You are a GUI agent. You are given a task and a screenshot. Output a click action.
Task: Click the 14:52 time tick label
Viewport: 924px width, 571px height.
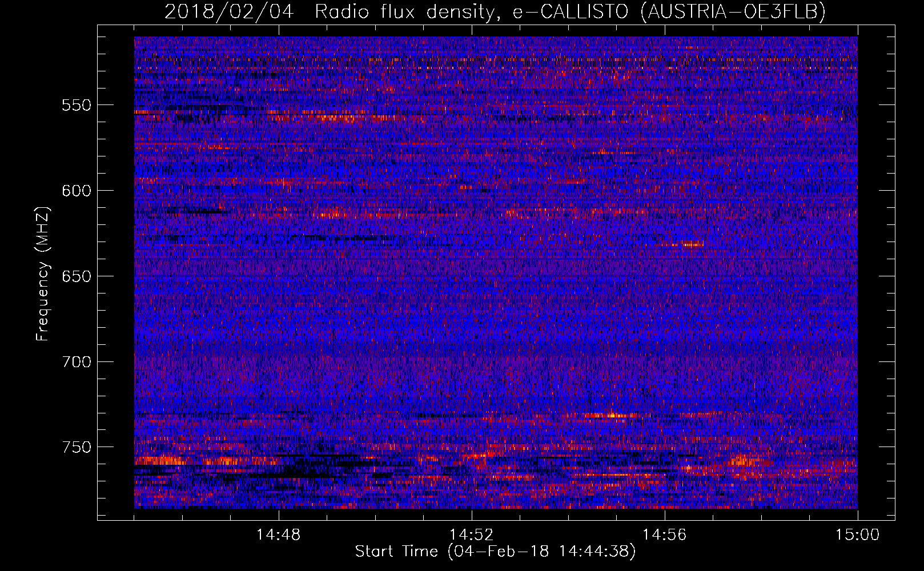(472, 535)
